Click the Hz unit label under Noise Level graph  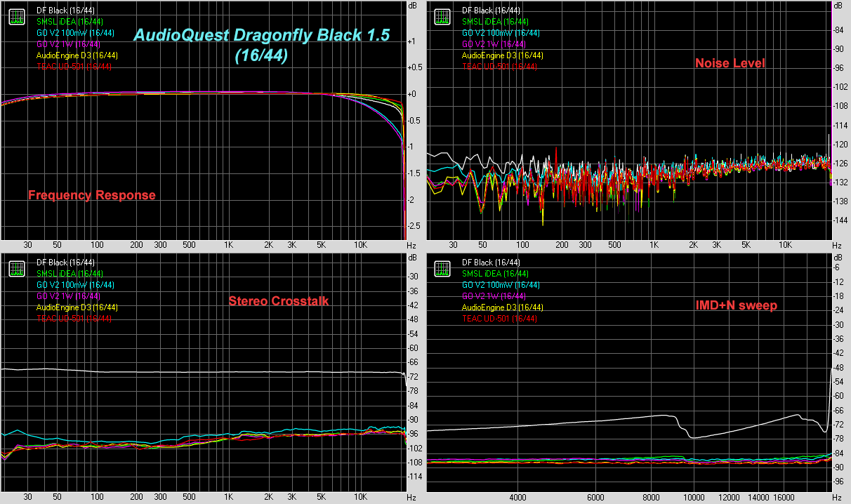click(837, 246)
